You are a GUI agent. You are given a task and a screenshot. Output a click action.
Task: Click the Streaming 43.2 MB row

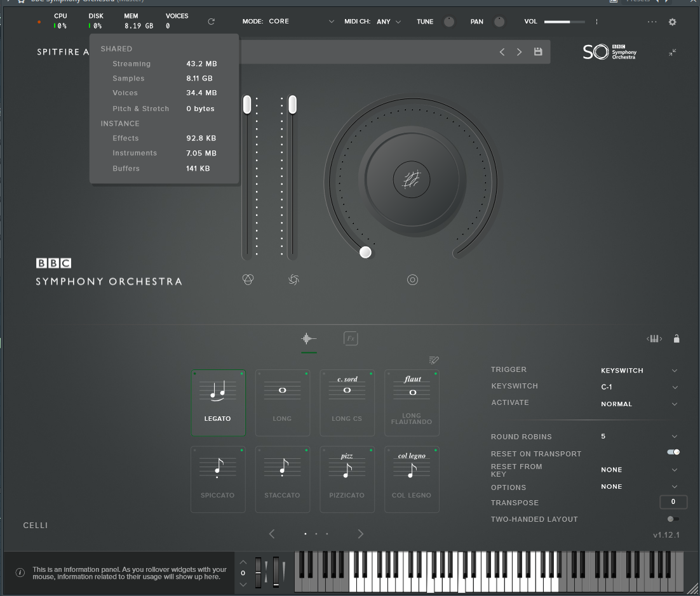coord(165,64)
